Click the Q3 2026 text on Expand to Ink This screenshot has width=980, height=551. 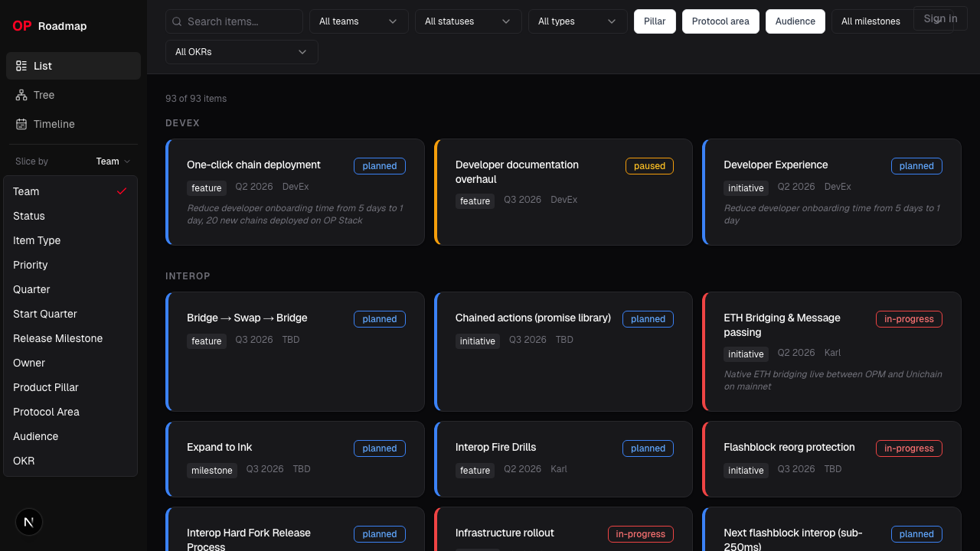pos(265,469)
